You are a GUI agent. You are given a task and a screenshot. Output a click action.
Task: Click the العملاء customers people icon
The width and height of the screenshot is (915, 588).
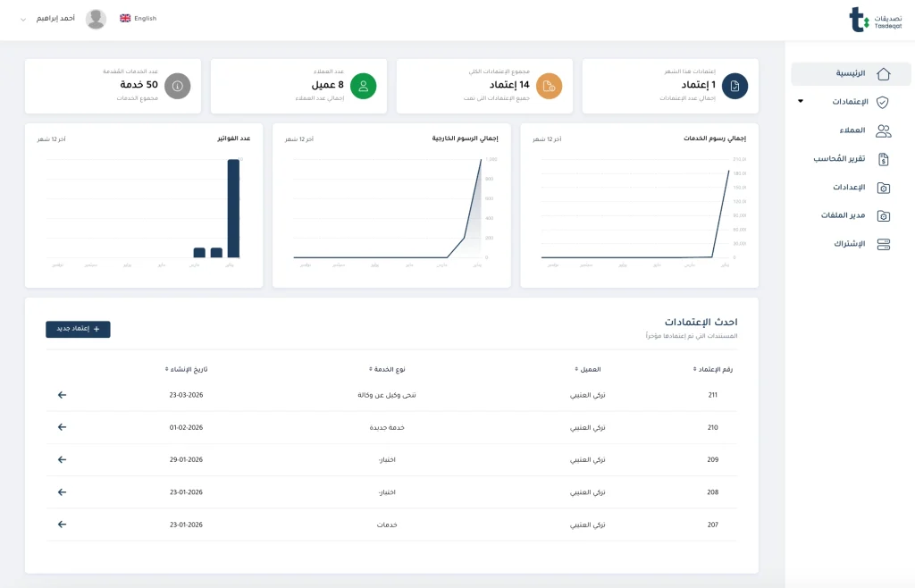tap(883, 130)
